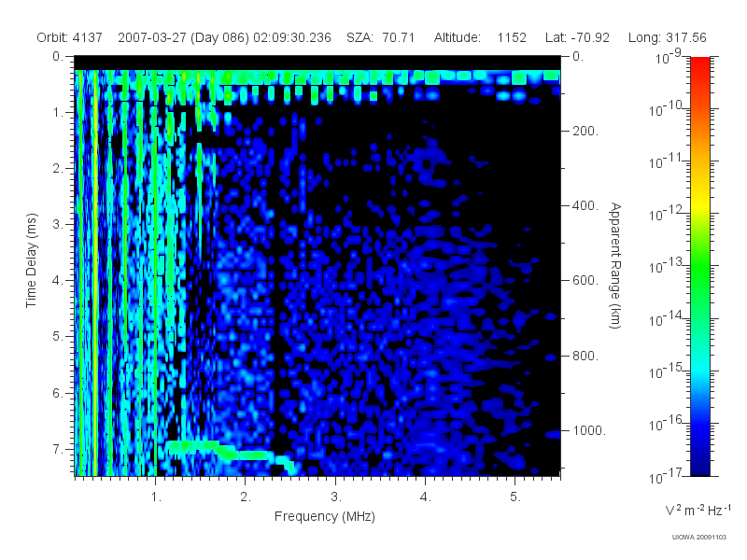Screen dimensions: 747x560
Task: Click the apparent range tick '200.'
Action: click(x=585, y=131)
